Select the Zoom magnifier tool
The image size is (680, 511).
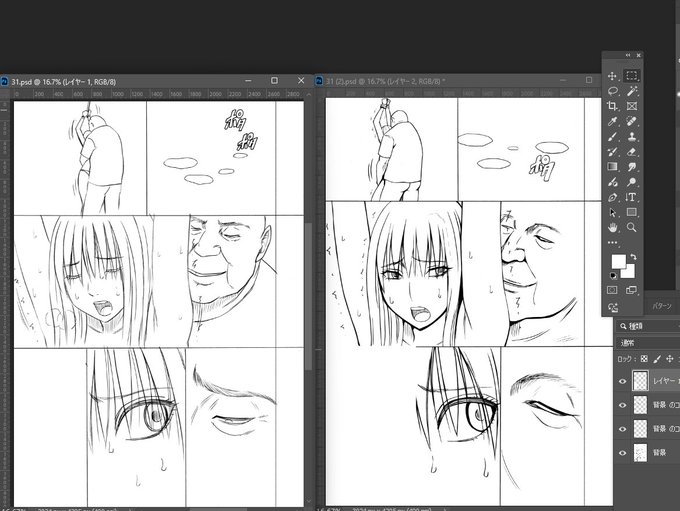pos(632,228)
